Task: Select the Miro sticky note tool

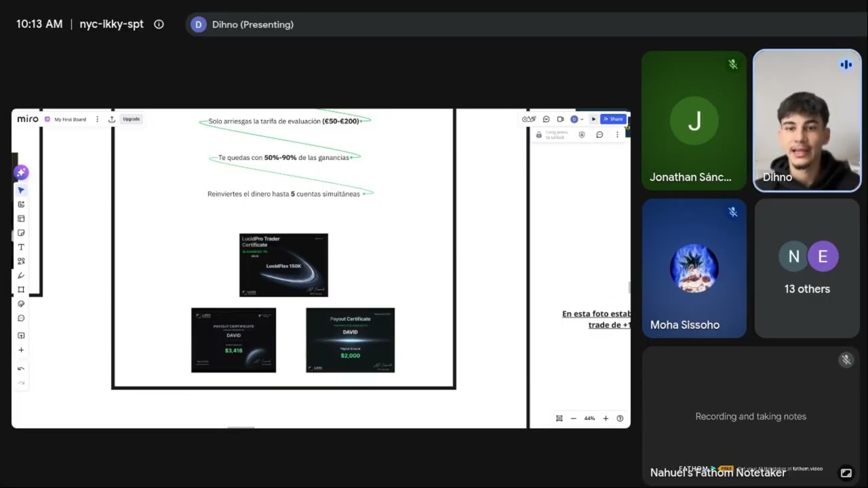Action: point(21,233)
